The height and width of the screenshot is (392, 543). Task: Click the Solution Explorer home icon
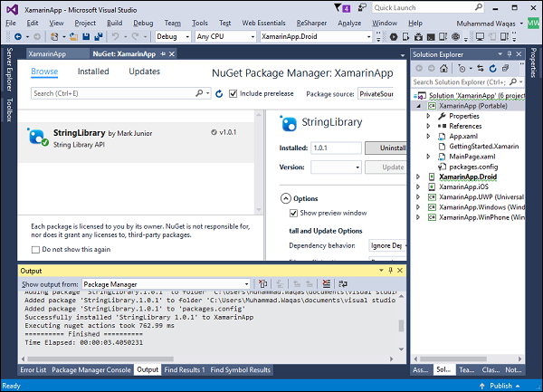443,68
